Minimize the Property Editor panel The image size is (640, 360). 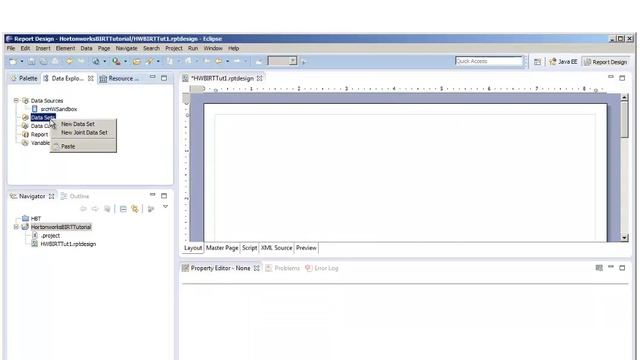coord(611,267)
